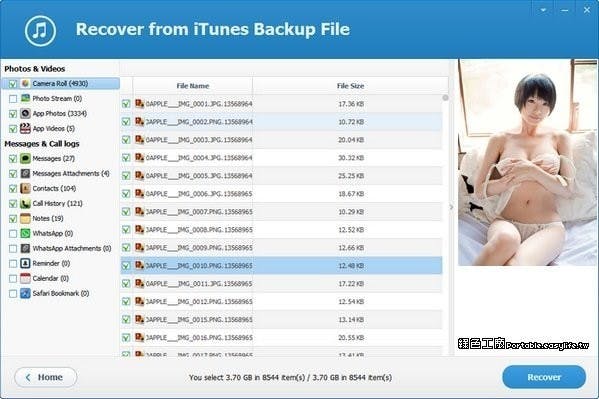The image size is (599, 399).
Task: Click file icon for IMG_0016.PNG row
Action: [139, 337]
